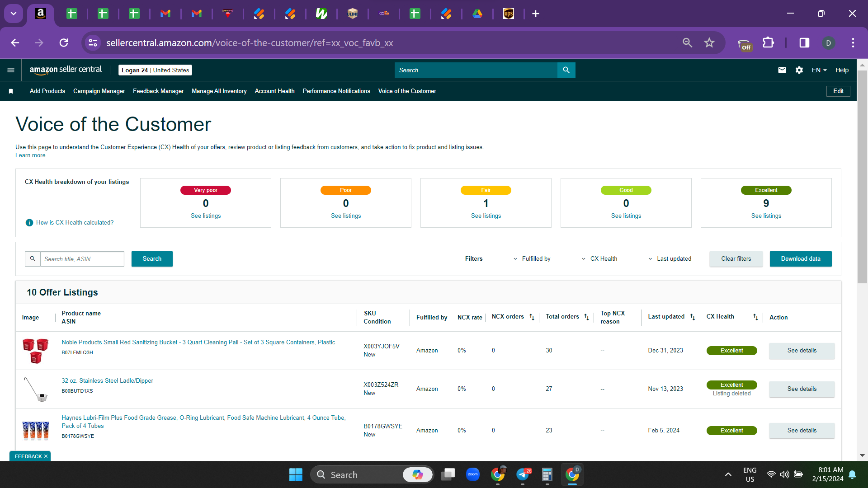View site information icon in address bar
Image resolution: width=868 pixels, height=488 pixels.
(93, 42)
